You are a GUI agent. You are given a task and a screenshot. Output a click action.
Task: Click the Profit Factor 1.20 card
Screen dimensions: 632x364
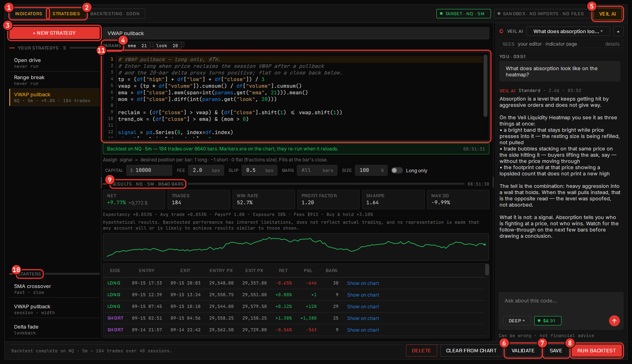[x=328, y=200]
